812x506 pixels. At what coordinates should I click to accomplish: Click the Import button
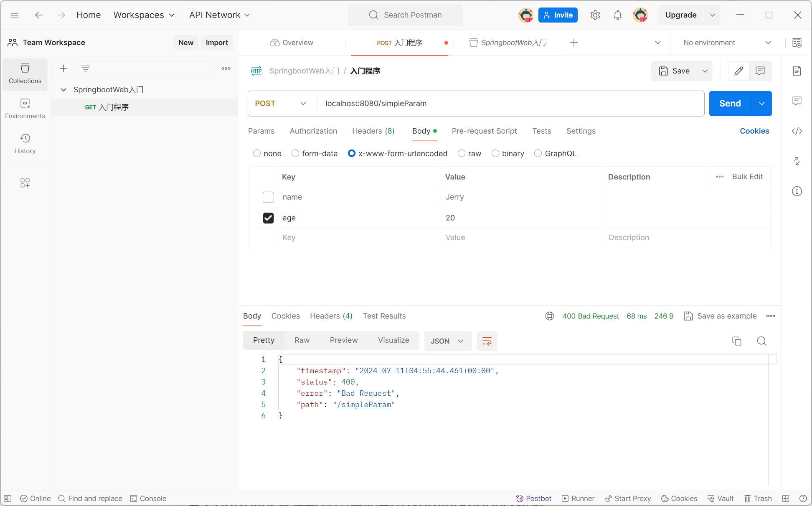click(x=217, y=43)
